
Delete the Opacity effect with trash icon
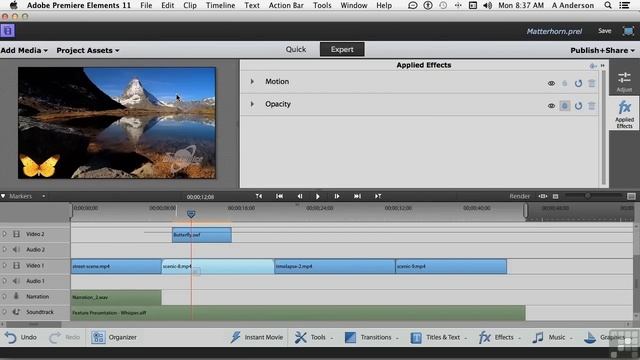point(591,106)
